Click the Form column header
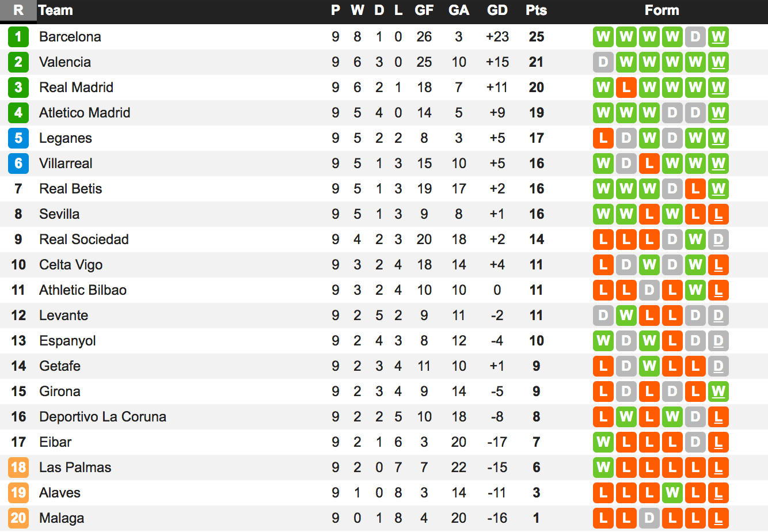Screen dimensions: 768x532 661,10
